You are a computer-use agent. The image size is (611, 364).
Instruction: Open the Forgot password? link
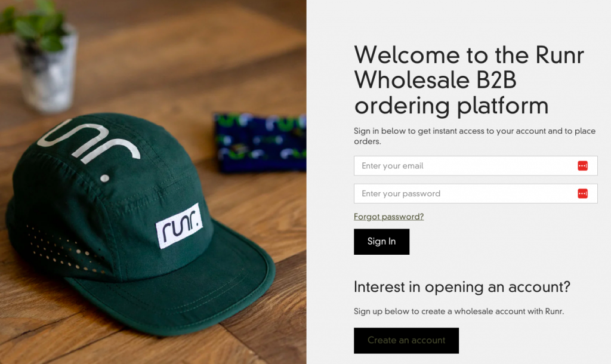tap(388, 217)
